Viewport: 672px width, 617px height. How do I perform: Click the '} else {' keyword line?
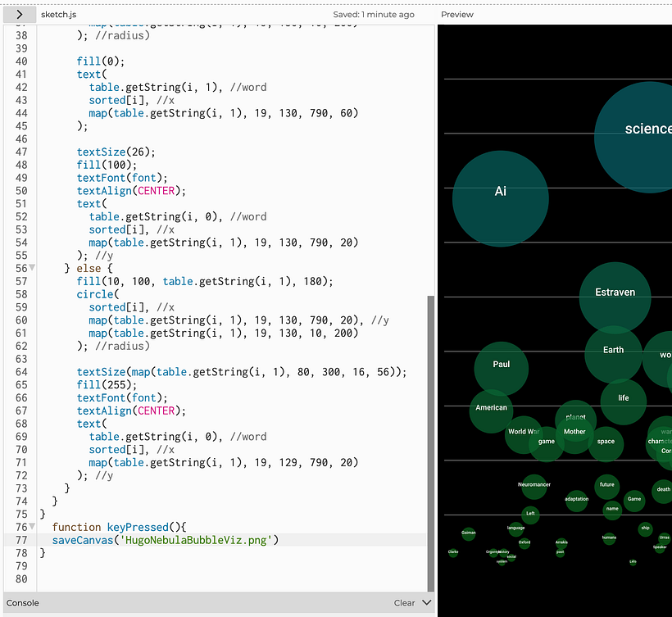pos(89,269)
